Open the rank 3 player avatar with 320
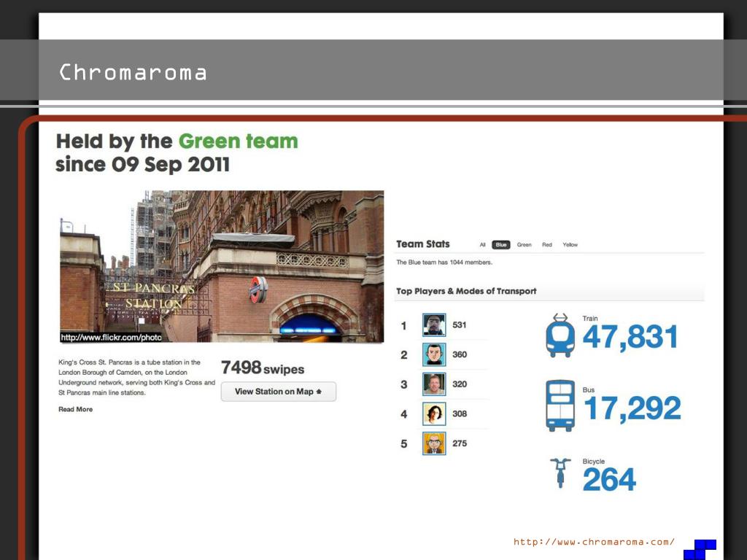The image size is (747, 560). tap(434, 384)
